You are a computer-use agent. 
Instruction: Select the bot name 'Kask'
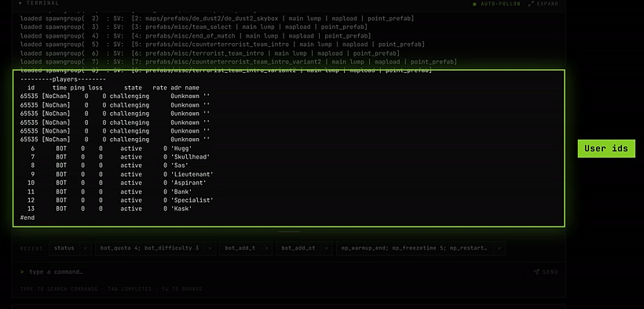pos(181,209)
